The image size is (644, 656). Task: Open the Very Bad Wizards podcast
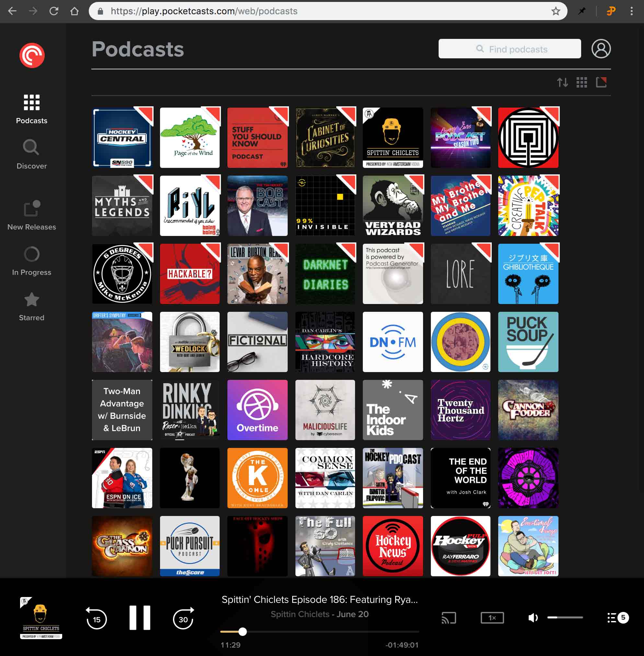point(393,206)
